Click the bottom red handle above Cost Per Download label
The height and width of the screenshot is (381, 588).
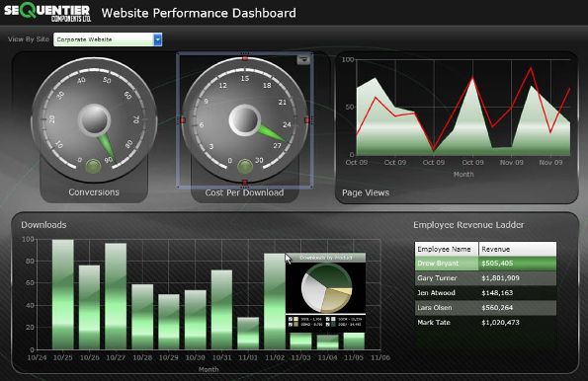tap(245, 183)
